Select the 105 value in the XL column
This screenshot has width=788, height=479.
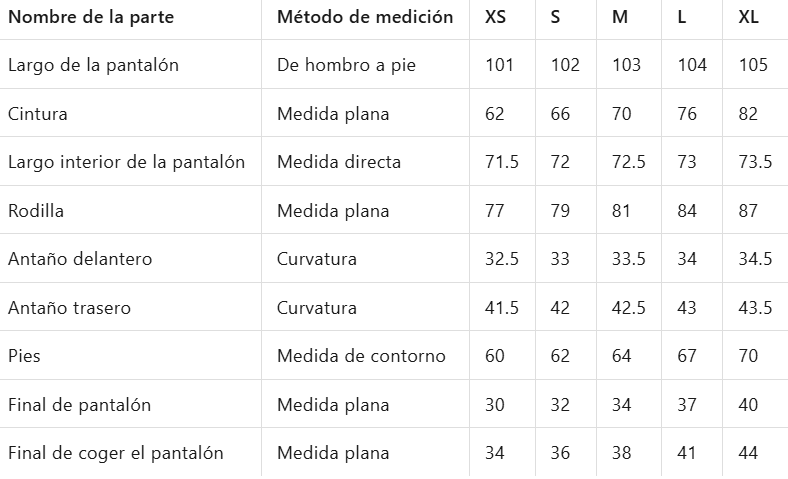[x=753, y=65]
